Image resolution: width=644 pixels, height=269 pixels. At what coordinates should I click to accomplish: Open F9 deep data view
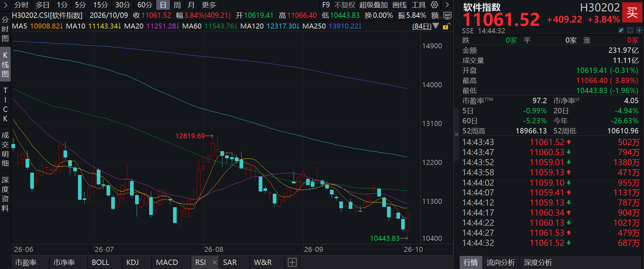click(326, 5)
